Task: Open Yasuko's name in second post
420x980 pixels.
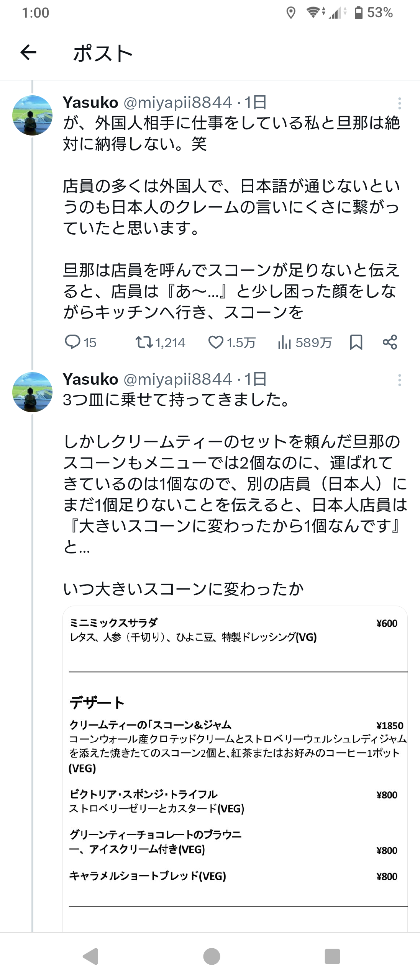Action: (90, 379)
